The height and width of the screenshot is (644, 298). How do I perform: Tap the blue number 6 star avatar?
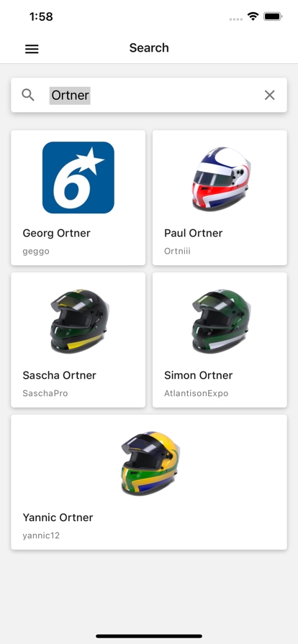tap(78, 178)
